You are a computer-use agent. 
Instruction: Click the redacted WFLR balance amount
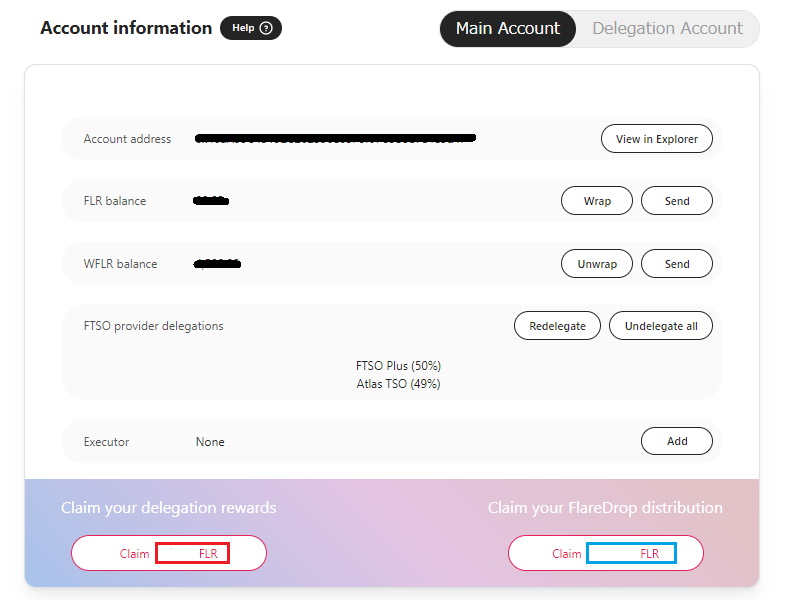pos(218,264)
